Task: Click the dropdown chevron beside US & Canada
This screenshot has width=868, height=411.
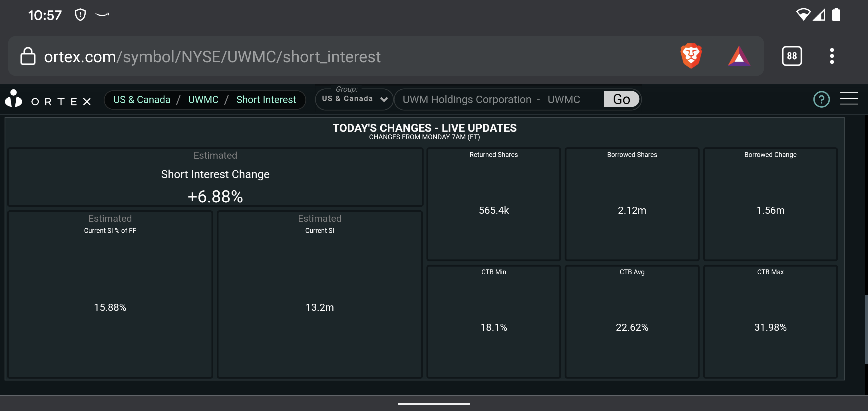Action: (383, 99)
